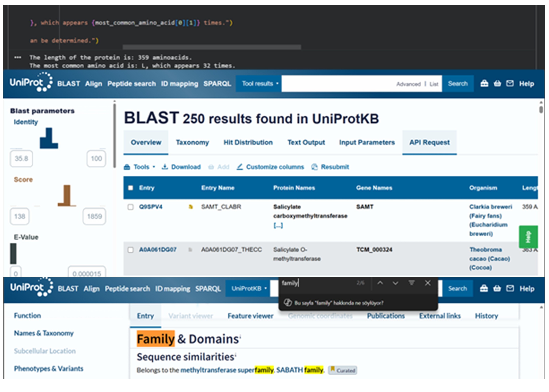This screenshot has width=549, height=392.
Task: Click the Identity histogram minimum value 35.8
Action: pos(21,159)
